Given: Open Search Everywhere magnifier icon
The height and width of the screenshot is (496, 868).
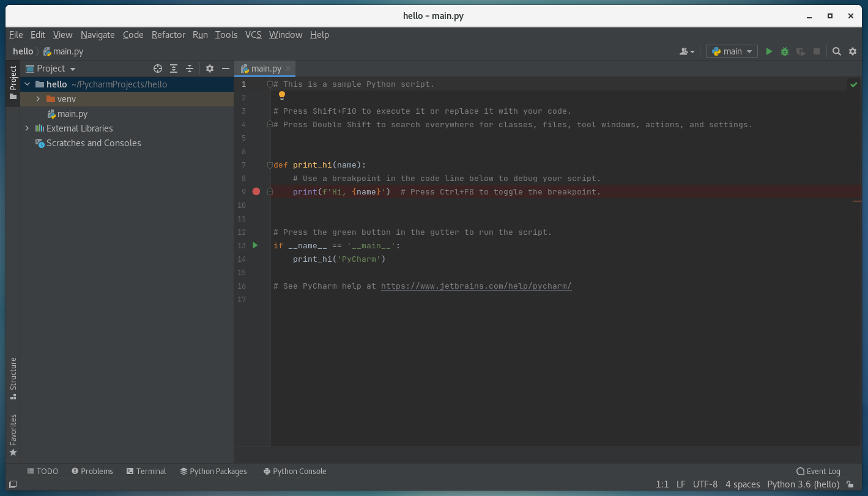Looking at the screenshot, I should (837, 52).
